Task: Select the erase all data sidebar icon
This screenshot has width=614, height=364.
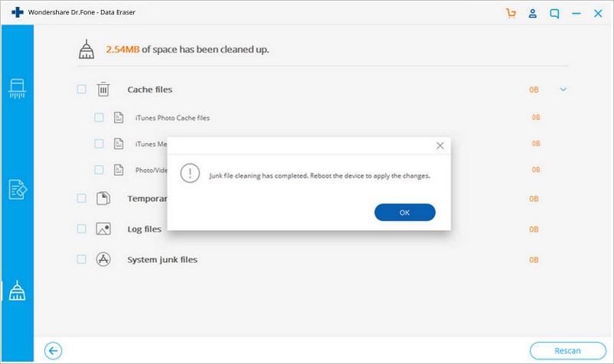Action: (18, 89)
